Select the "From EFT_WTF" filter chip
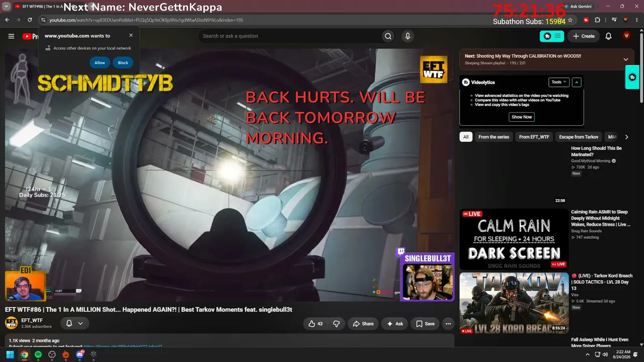This screenshot has height=362, width=644. (534, 137)
